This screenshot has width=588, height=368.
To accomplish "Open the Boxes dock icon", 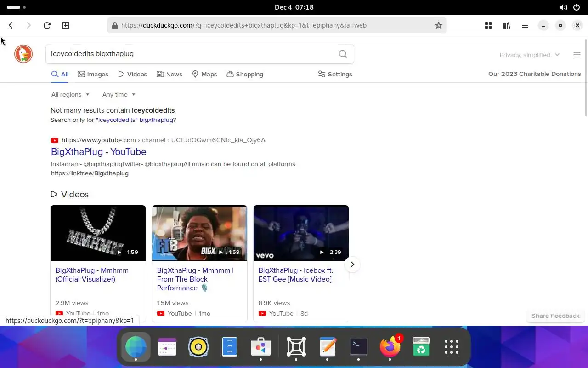I will 296,347.
